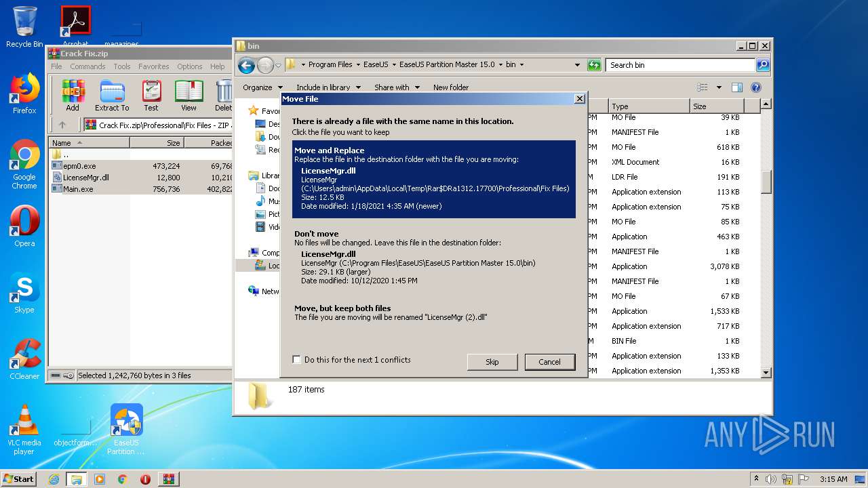The image size is (868, 488).
Task: Click the search magnifier icon
Action: [763, 65]
